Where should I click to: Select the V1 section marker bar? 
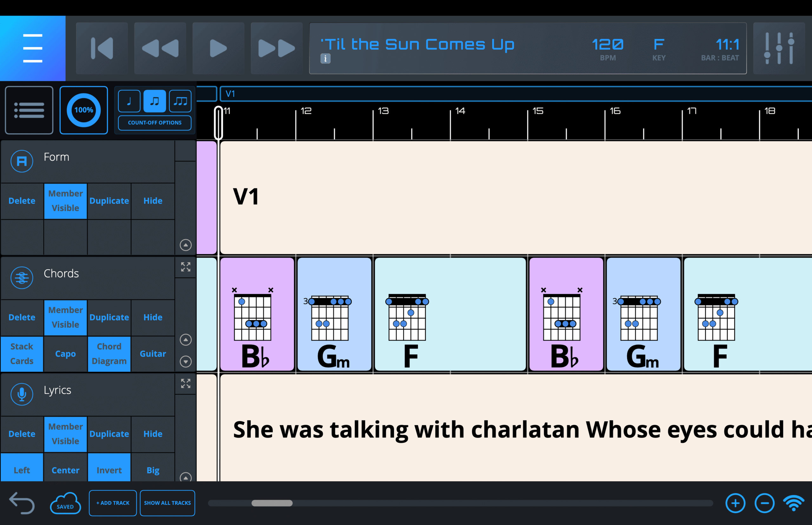[516, 94]
